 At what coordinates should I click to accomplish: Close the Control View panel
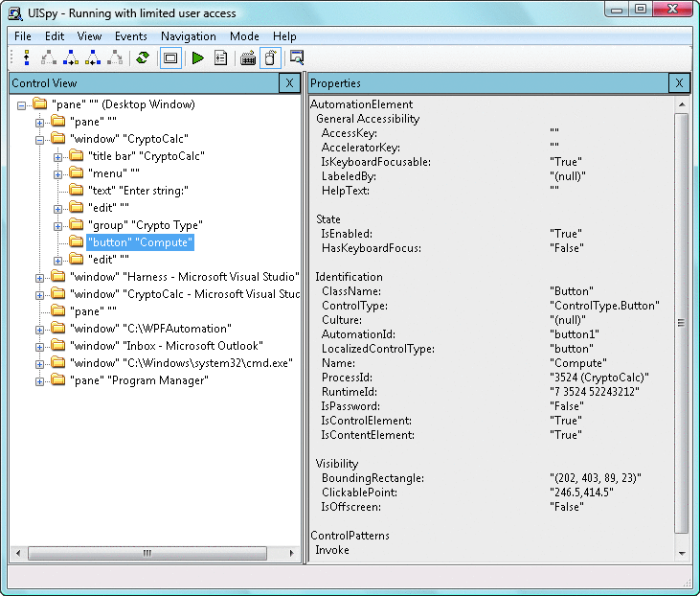pos(289,83)
